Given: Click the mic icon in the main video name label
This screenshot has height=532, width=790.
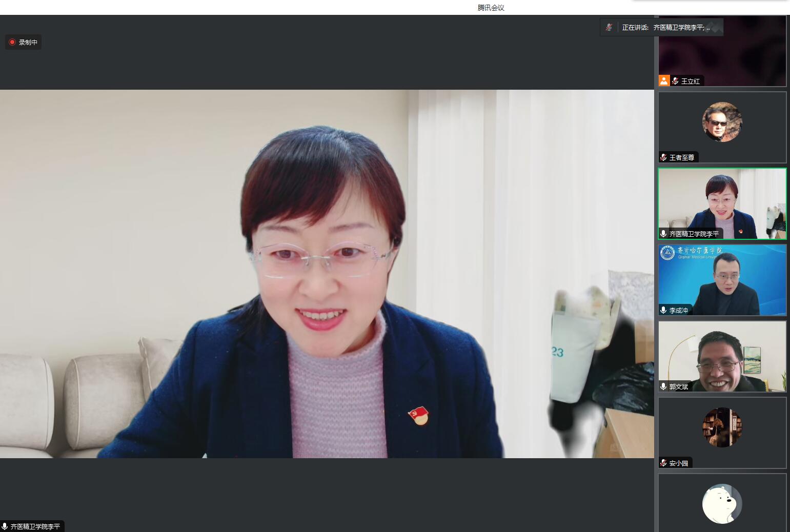Looking at the screenshot, I should [x=5, y=526].
